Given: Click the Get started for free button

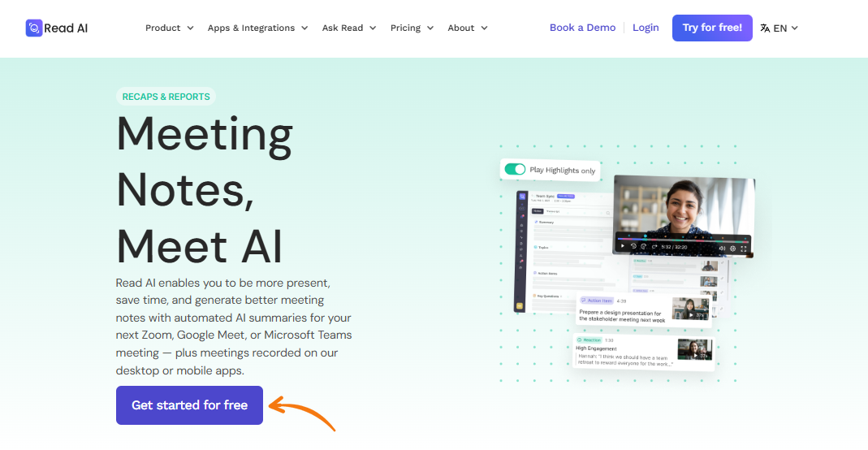Looking at the screenshot, I should [189, 405].
